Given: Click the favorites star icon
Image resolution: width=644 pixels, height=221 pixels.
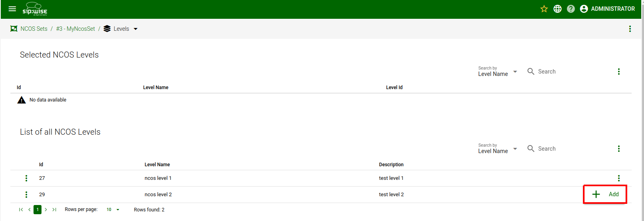Looking at the screenshot, I should tap(544, 9).
